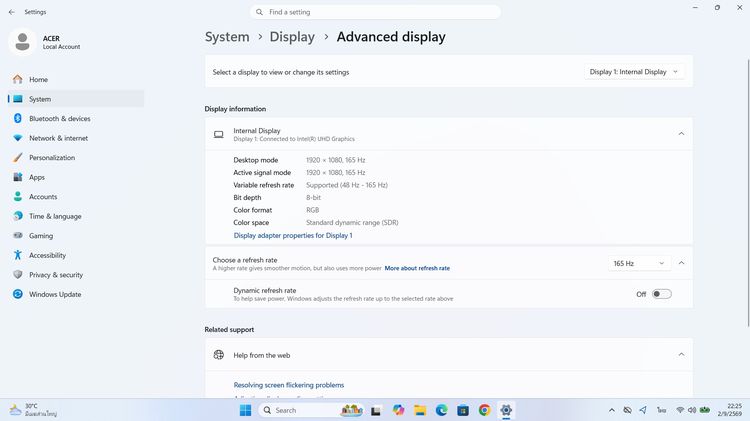Open the Windows Start menu
This screenshot has height=421, width=750.
point(245,410)
